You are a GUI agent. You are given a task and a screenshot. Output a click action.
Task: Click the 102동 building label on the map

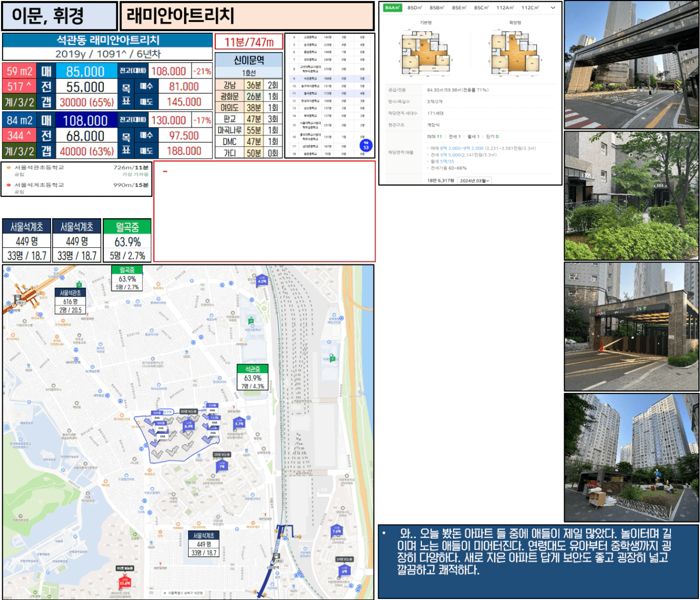coord(160,424)
